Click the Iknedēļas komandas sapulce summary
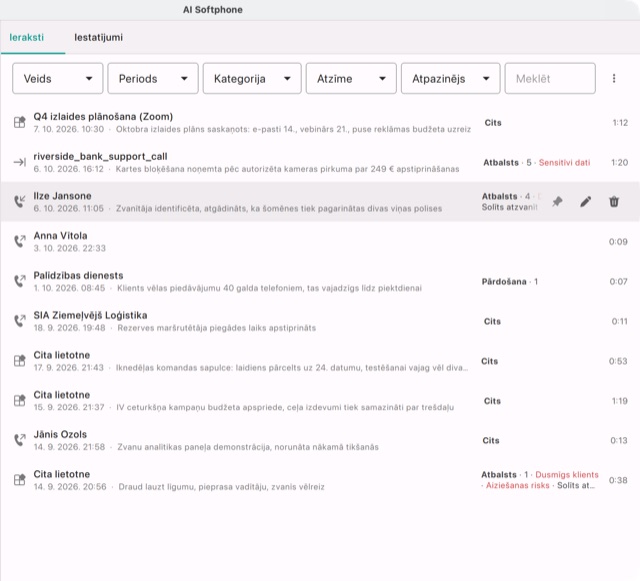Viewport: 640px width, 581px height. [x=292, y=367]
